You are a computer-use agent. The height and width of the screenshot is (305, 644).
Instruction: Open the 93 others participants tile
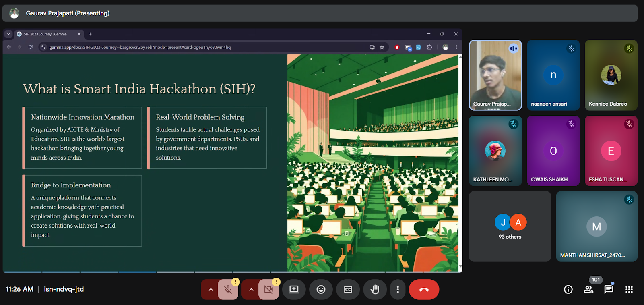click(x=510, y=226)
